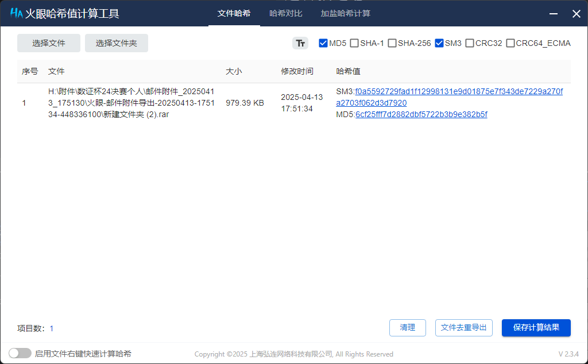The width and height of the screenshot is (588, 364).
Task: Check the CRC64_ECMA algorithm option
Action: coord(509,42)
